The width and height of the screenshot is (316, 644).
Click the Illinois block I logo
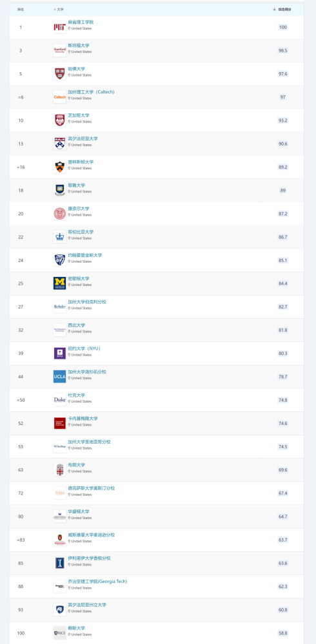coord(60,563)
